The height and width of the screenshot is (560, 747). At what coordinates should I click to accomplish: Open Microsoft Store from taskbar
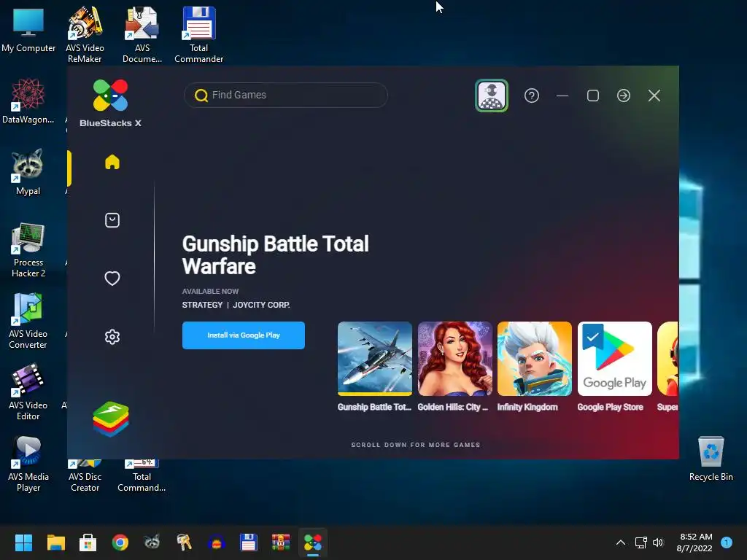(x=88, y=542)
